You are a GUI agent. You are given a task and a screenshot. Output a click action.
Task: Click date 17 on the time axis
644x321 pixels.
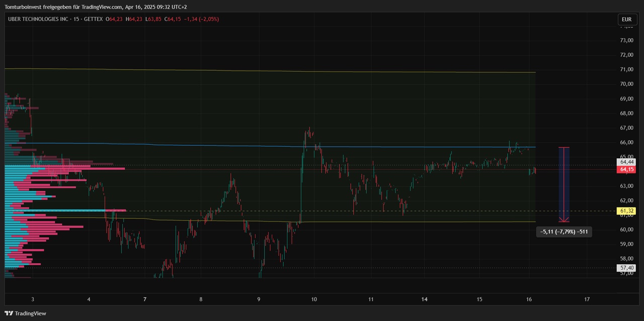tap(587, 299)
